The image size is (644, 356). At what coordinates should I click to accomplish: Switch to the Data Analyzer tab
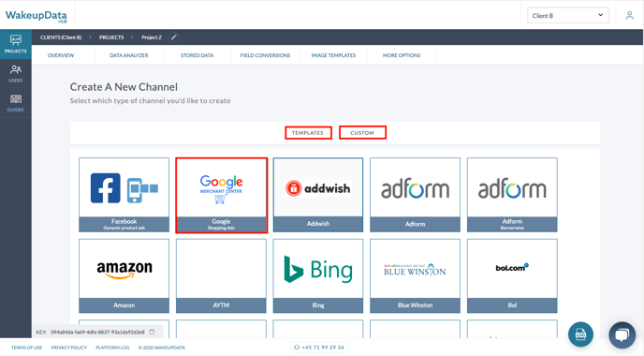[129, 55]
